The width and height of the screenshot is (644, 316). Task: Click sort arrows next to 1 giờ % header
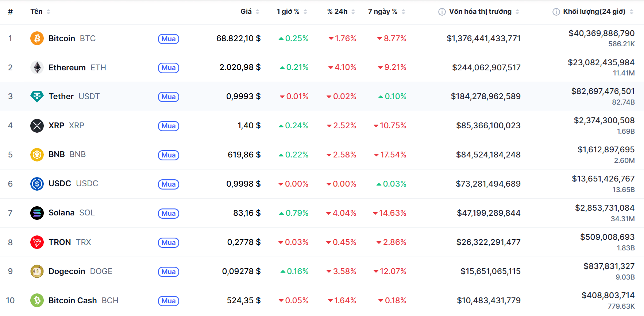click(305, 12)
